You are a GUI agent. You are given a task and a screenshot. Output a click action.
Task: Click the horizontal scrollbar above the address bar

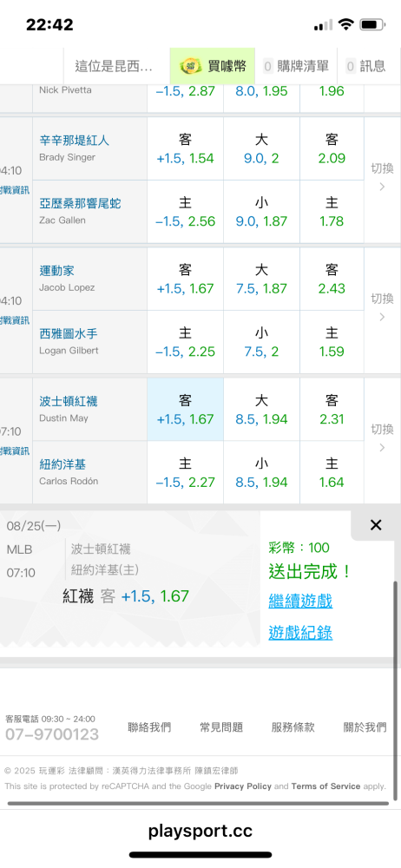(198, 803)
